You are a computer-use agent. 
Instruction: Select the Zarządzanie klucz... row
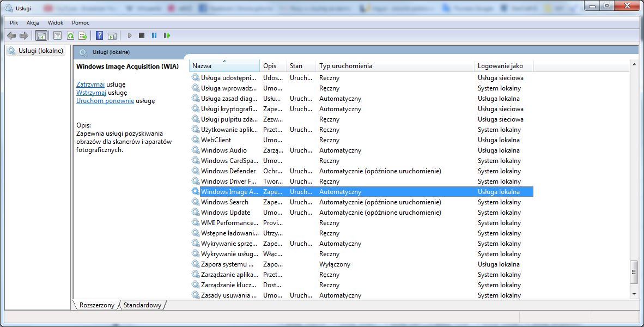tap(362, 284)
